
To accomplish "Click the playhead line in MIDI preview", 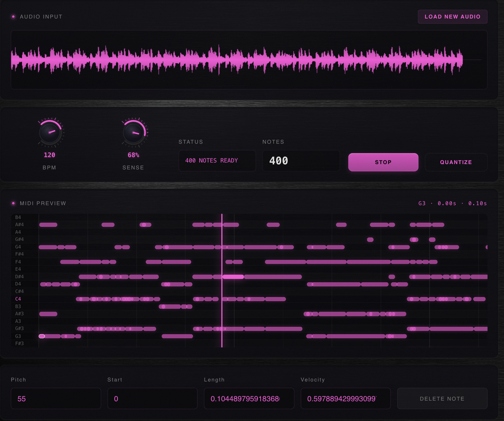I will point(222,280).
